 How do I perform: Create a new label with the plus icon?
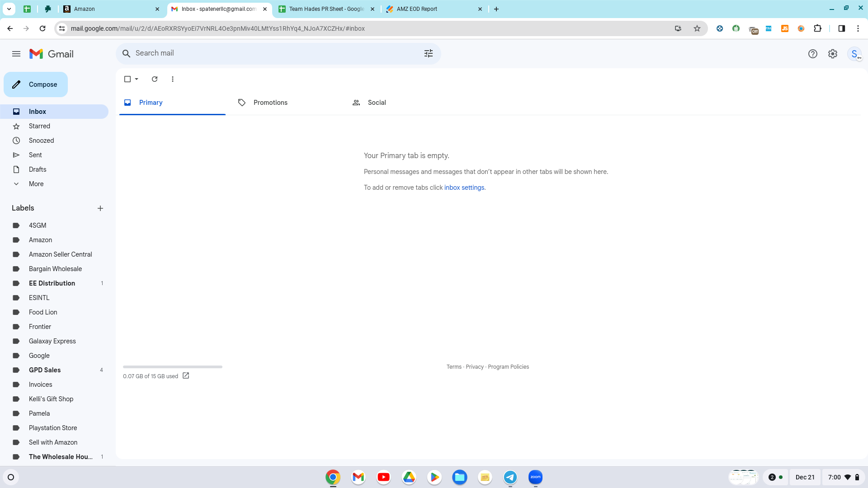tap(100, 208)
